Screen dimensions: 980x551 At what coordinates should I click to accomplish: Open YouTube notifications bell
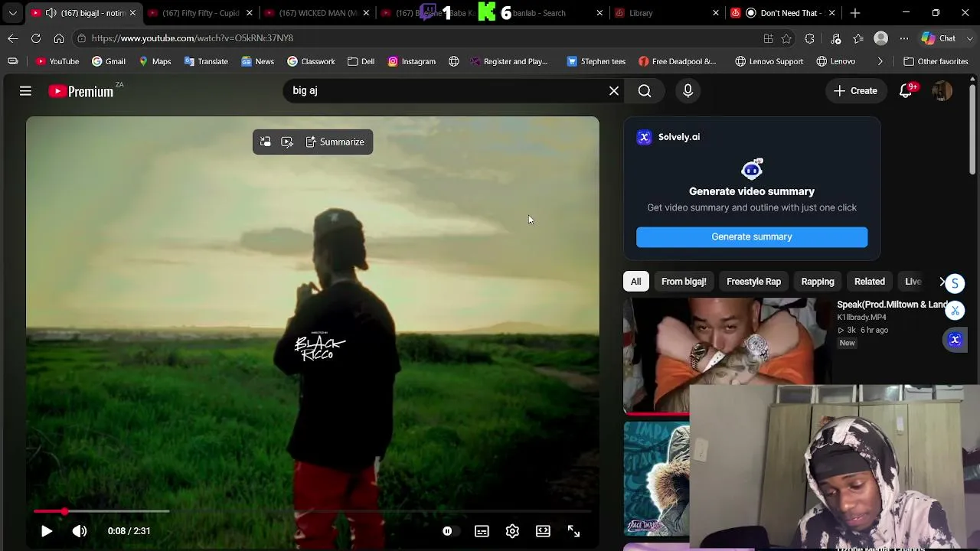(x=906, y=91)
